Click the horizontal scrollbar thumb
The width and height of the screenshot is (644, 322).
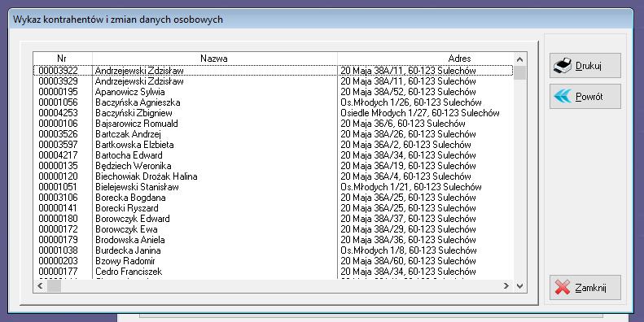click(x=54, y=286)
